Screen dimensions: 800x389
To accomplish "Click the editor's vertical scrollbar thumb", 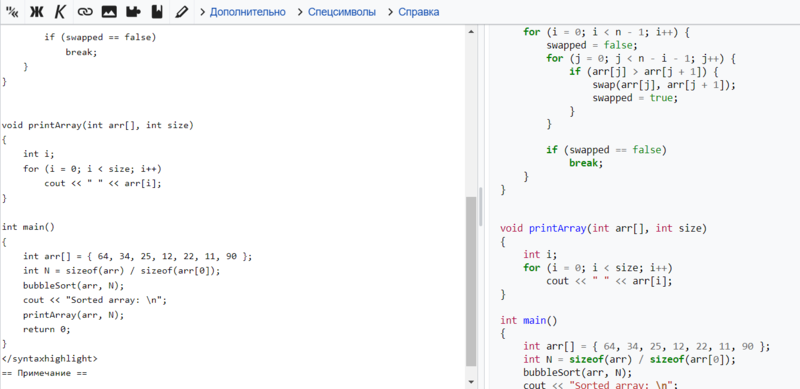I will click(471, 281).
